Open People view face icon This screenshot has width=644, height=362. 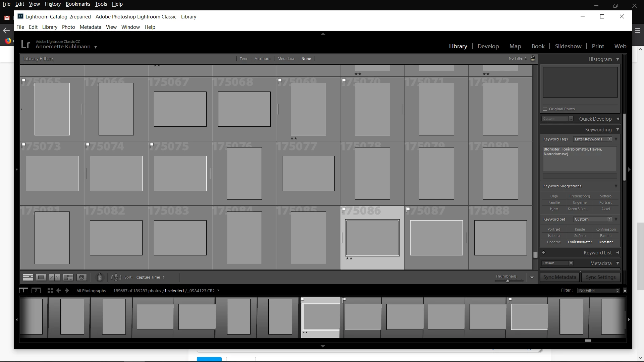82,277
